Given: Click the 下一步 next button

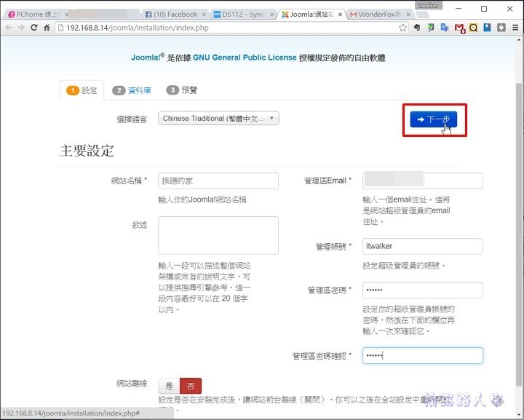Looking at the screenshot, I should tap(433, 119).
